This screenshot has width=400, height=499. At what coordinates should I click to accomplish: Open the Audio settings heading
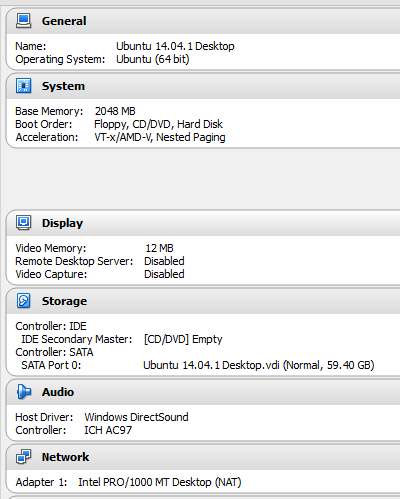58,392
